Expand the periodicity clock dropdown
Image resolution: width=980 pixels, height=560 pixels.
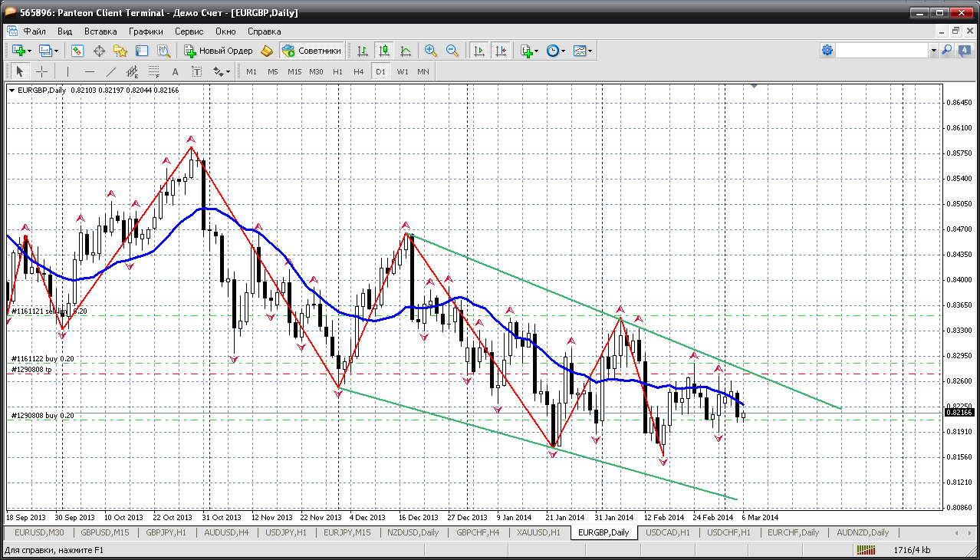(564, 51)
